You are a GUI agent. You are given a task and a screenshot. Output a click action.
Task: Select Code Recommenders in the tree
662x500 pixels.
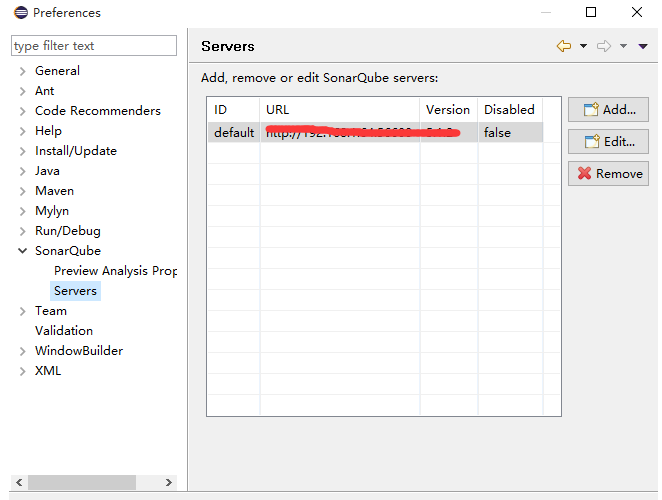tap(98, 111)
